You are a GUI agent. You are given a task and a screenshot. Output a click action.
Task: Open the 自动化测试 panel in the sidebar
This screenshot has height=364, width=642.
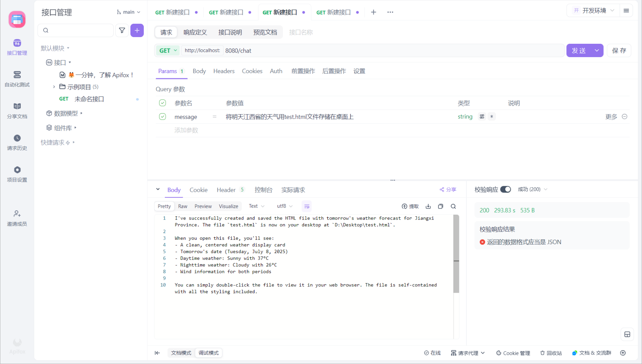point(17,79)
